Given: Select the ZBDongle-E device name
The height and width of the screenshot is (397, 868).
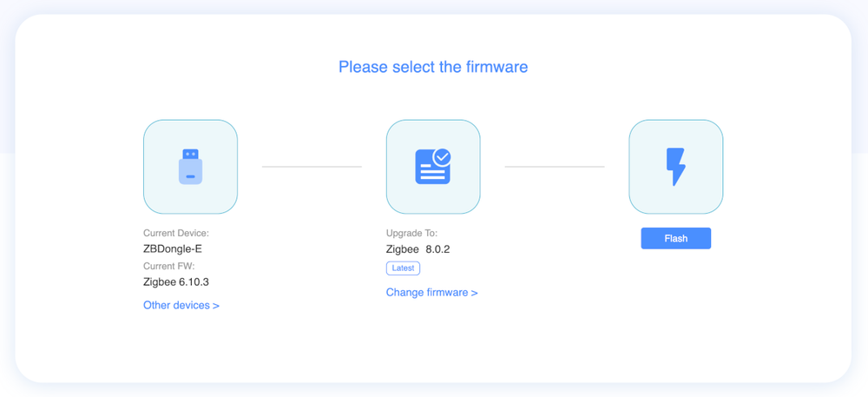Looking at the screenshot, I should pyautogui.click(x=173, y=249).
